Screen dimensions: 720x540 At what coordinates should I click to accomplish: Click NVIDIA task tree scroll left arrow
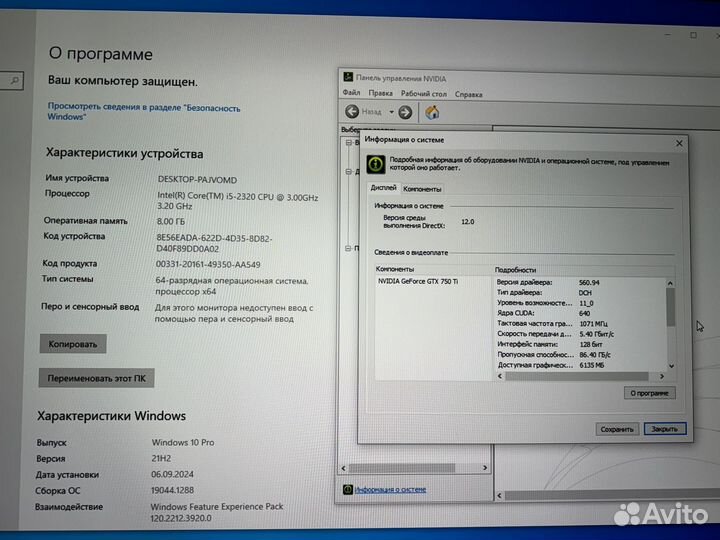click(x=343, y=468)
